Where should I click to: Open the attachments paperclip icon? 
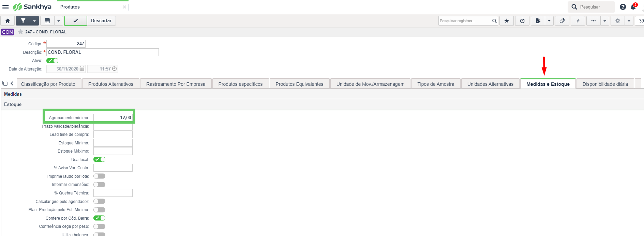coord(562,21)
